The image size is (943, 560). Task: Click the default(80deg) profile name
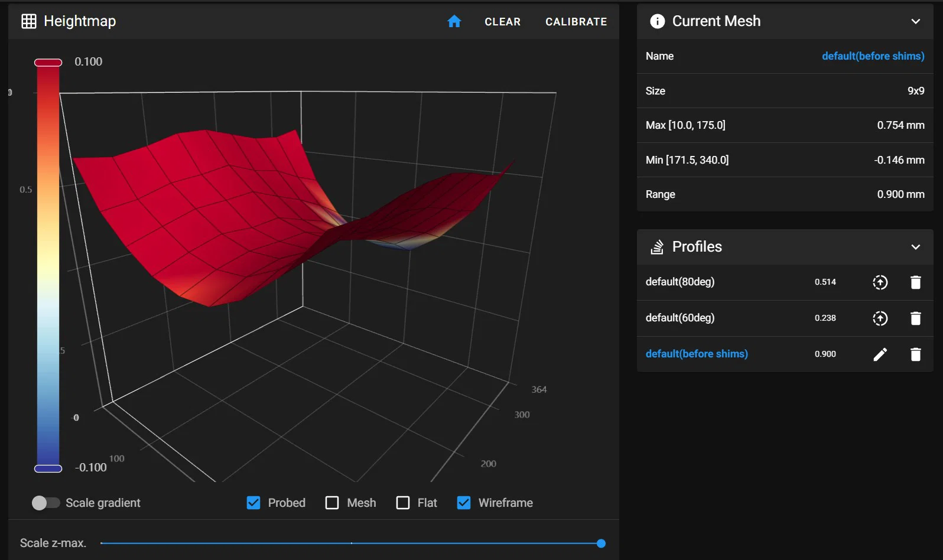click(x=680, y=282)
